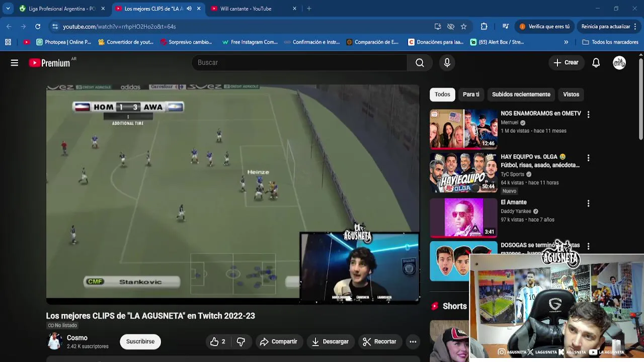Click the search magnifier button

[x=420, y=62]
